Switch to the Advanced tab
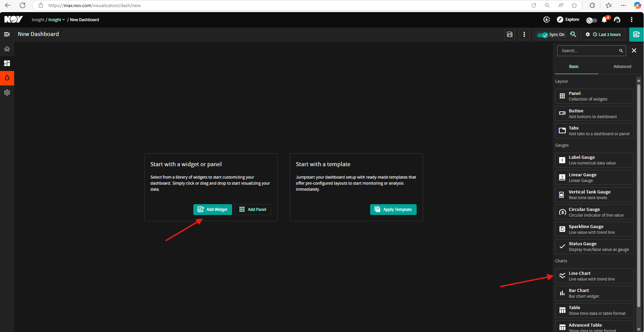644x332 pixels. [x=622, y=67]
